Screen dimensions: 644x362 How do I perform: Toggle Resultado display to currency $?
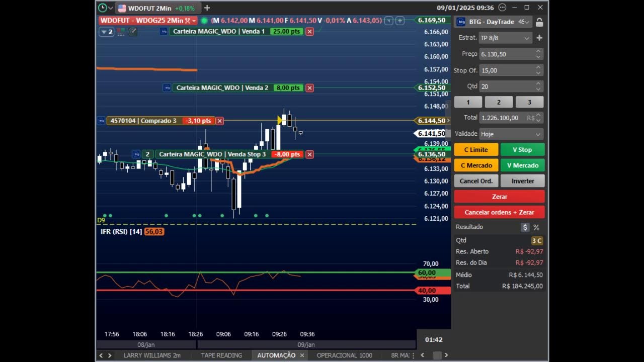(525, 227)
